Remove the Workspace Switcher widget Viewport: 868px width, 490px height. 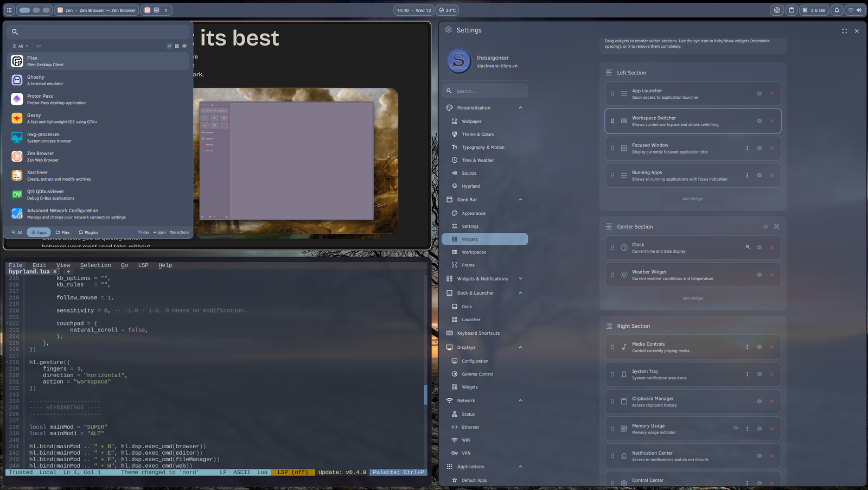pyautogui.click(x=771, y=121)
